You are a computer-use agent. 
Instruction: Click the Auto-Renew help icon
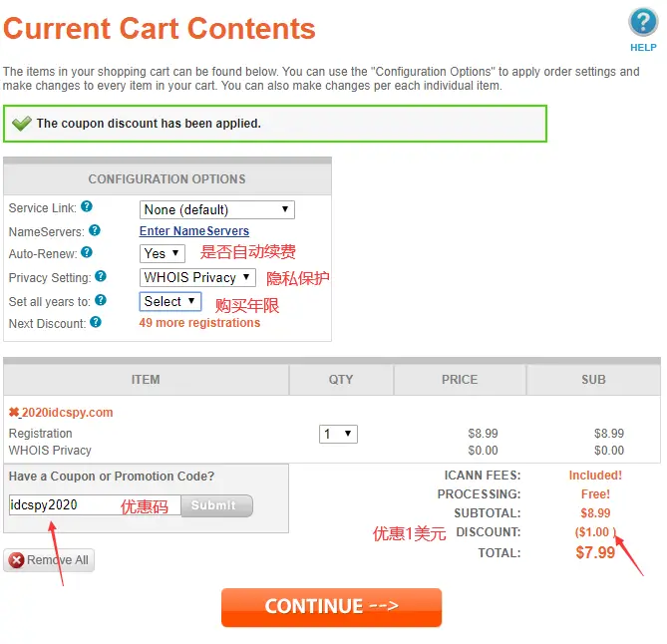coord(87,252)
